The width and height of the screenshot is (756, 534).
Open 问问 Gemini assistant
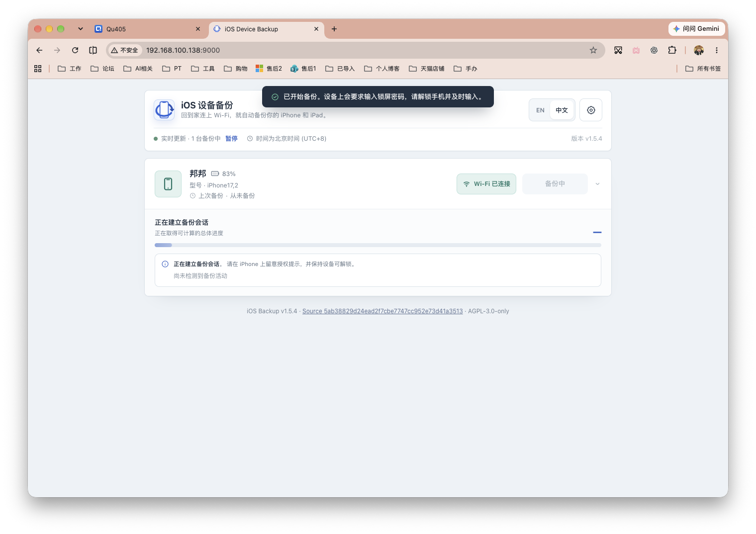point(696,29)
